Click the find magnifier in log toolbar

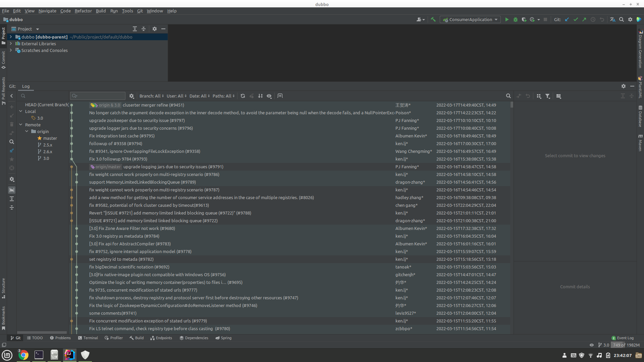pyautogui.click(x=508, y=96)
